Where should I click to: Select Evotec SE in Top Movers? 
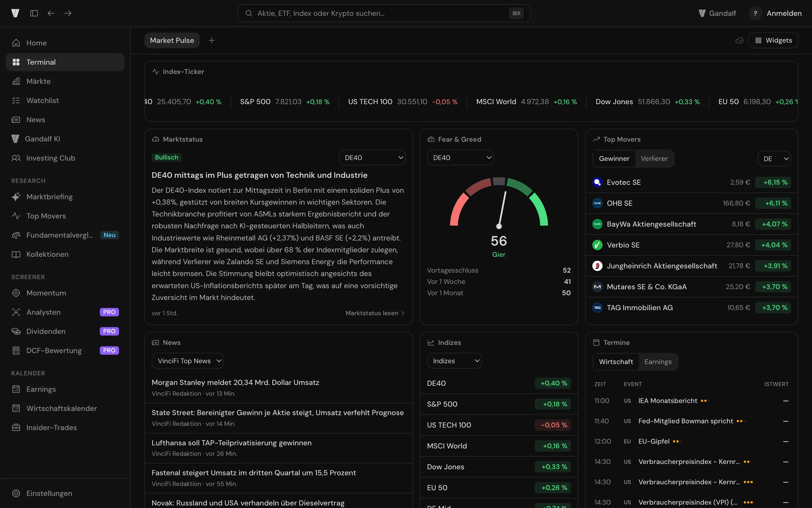[x=692, y=183]
